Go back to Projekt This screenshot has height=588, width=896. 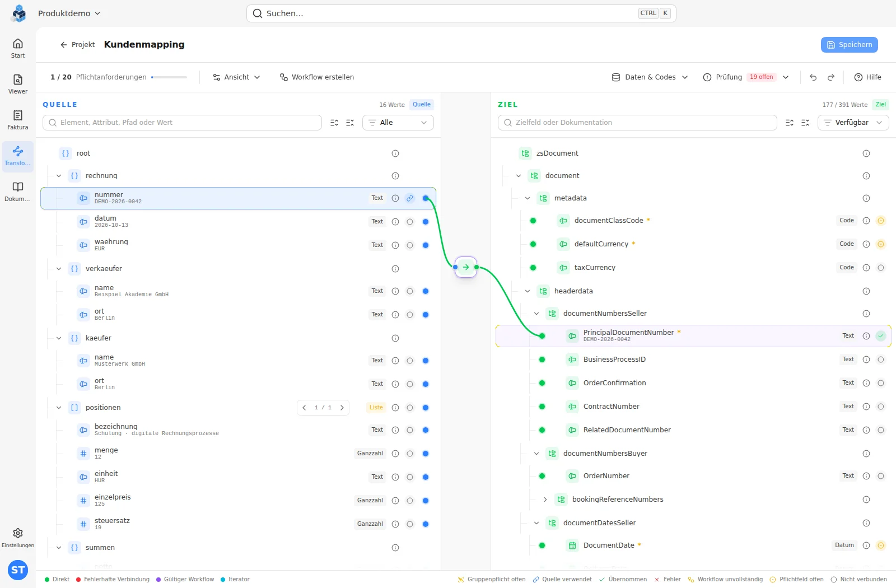[77, 45]
